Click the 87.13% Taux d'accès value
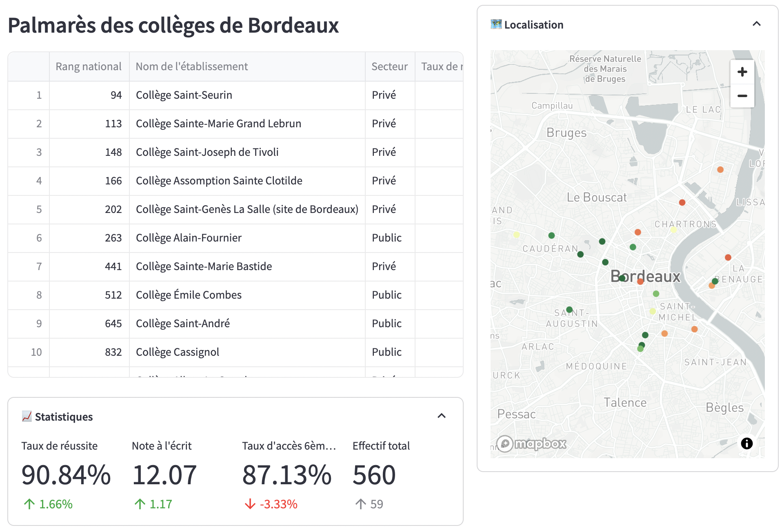Image resolution: width=782 pixels, height=532 pixels. coord(287,475)
